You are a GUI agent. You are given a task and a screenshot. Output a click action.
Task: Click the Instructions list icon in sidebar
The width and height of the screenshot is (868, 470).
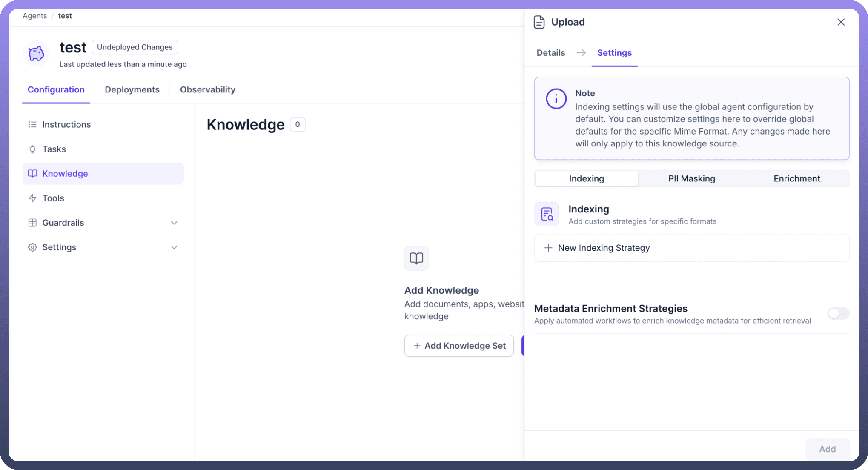tap(32, 125)
